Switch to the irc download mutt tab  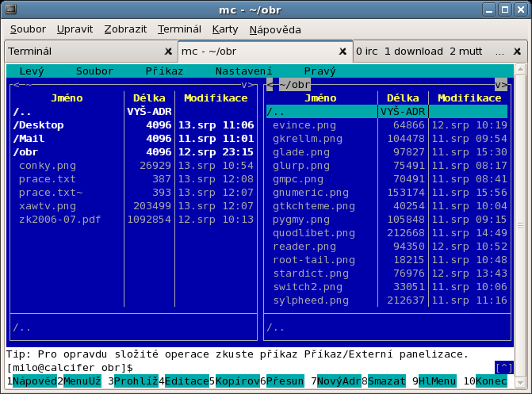pyautogui.click(x=419, y=52)
